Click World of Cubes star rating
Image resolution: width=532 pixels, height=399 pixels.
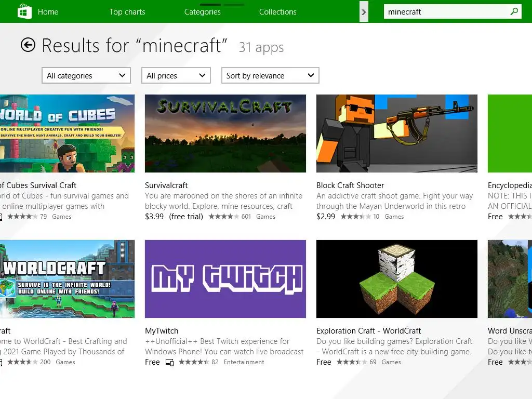22,217
